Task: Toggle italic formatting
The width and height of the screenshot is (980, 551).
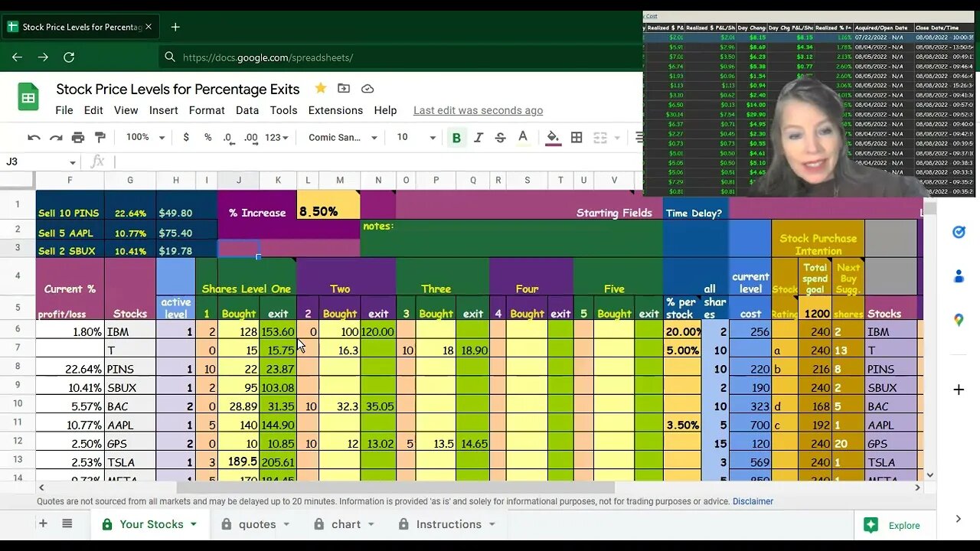Action: point(479,138)
